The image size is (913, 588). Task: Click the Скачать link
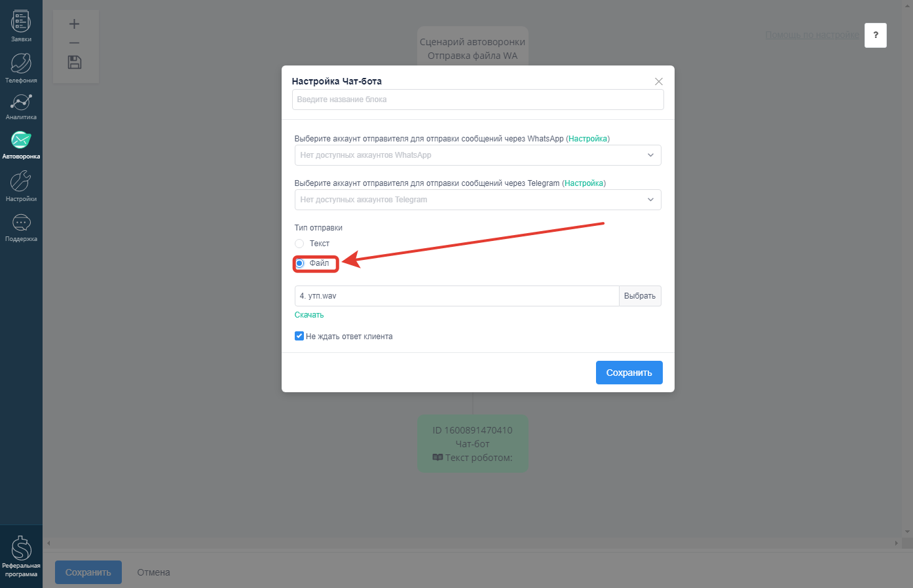309,315
